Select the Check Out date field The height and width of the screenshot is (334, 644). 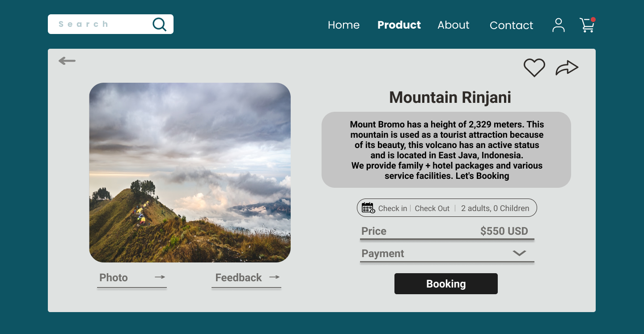[432, 208]
